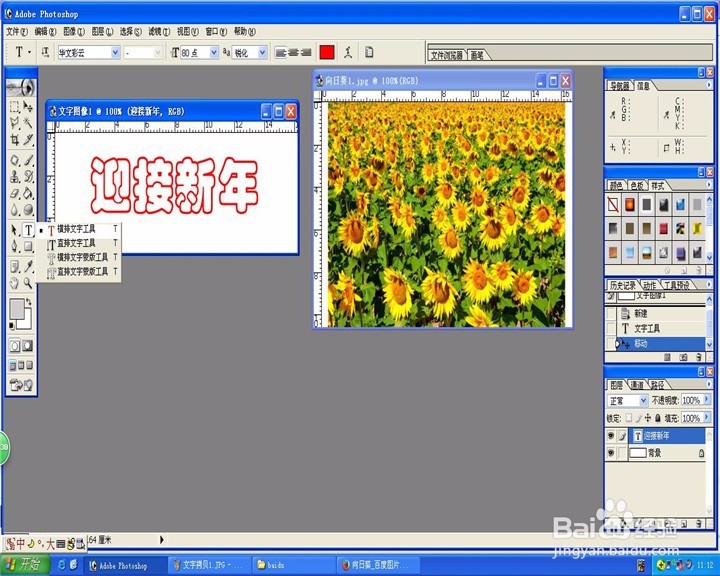This screenshot has width=720, height=576.
Task: Toggle lock all in Layers panel
Action: (658, 418)
